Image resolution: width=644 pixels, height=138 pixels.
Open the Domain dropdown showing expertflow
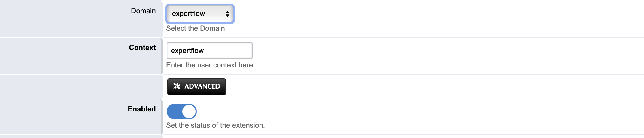click(x=200, y=14)
